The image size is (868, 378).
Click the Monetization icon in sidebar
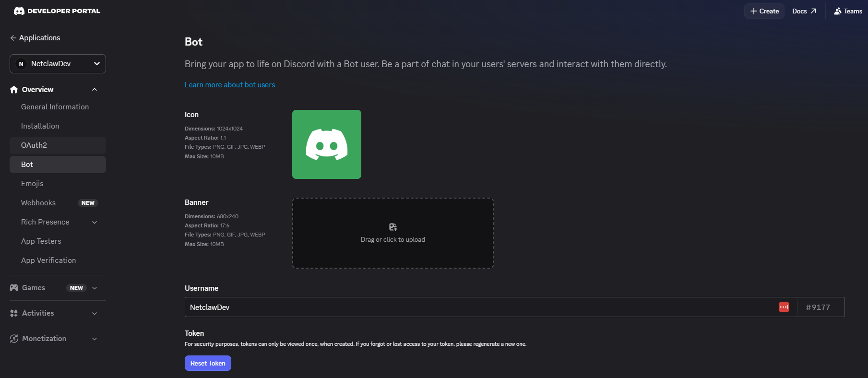click(x=14, y=339)
